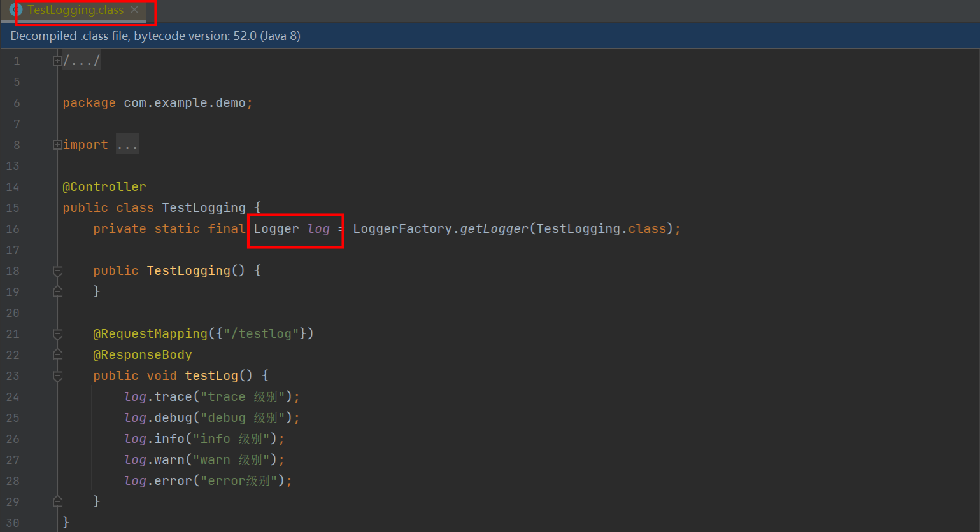
Task: Click the fold marker beside @ResponseBody
Action: pyautogui.click(x=57, y=354)
